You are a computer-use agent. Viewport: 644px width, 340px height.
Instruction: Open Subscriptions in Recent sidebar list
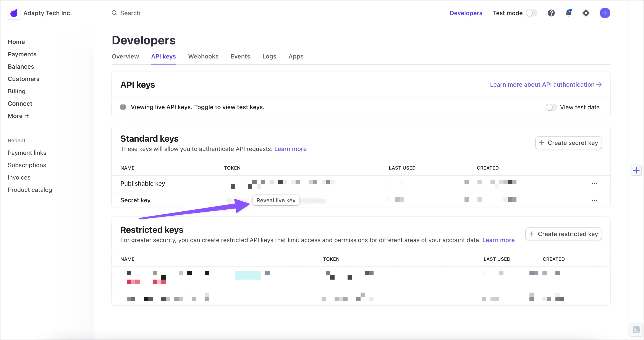[x=27, y=165]
